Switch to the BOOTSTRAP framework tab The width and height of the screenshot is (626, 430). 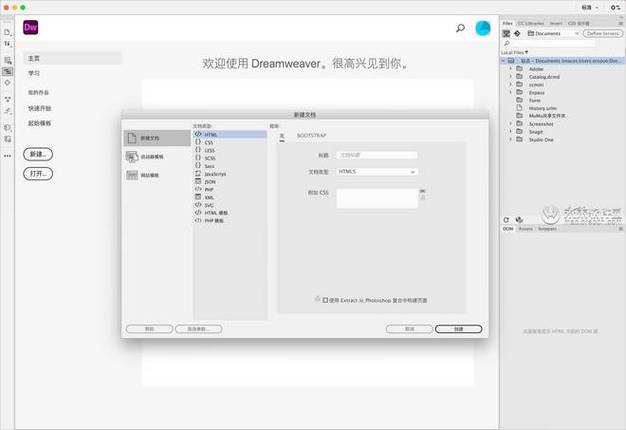[311, 134]
